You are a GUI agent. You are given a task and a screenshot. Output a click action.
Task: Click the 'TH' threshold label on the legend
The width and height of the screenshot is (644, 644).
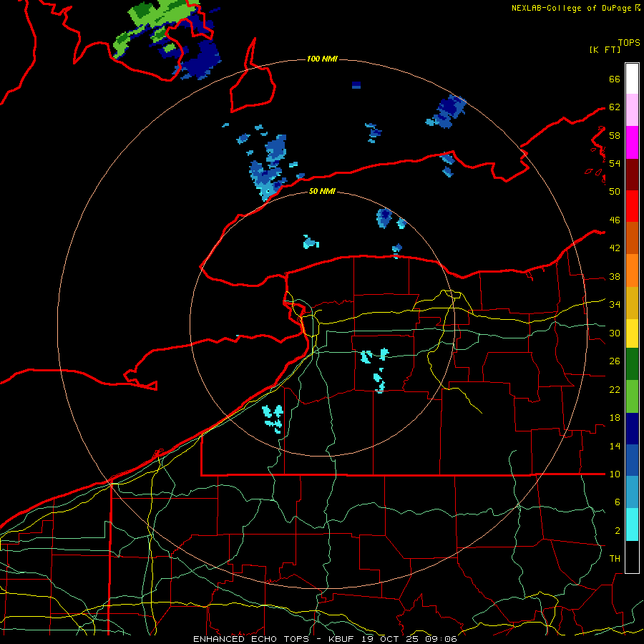[x=615, y=559]
